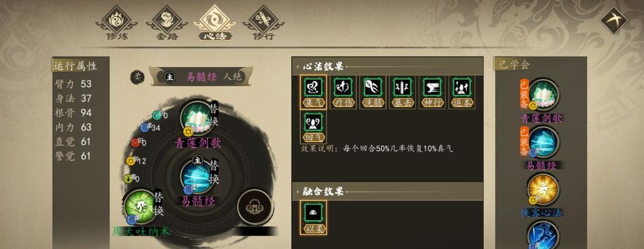Select the 疗伤 effect icon

click(x=344, y=92)
